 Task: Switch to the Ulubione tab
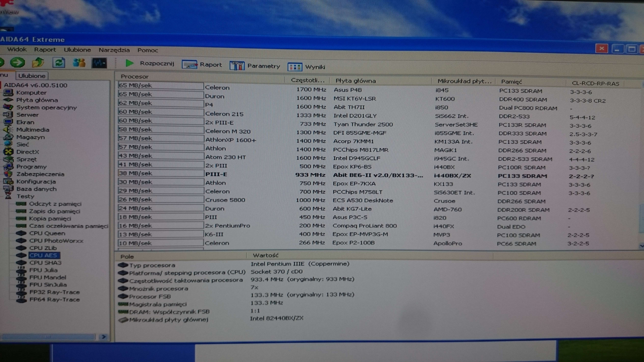point(32,76)
